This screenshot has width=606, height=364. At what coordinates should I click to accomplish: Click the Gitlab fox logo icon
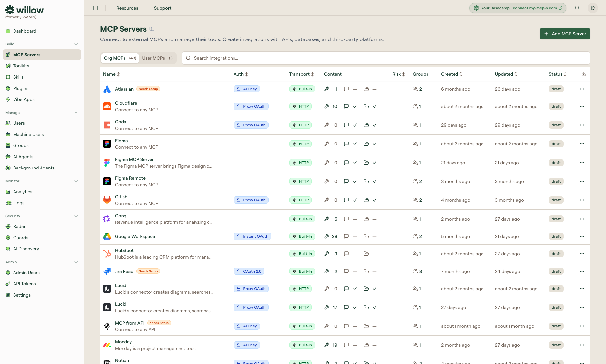coord(107,200)
